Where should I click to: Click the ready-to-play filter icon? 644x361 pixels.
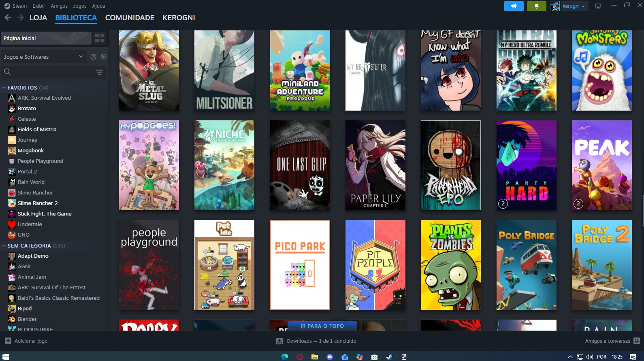104,57
